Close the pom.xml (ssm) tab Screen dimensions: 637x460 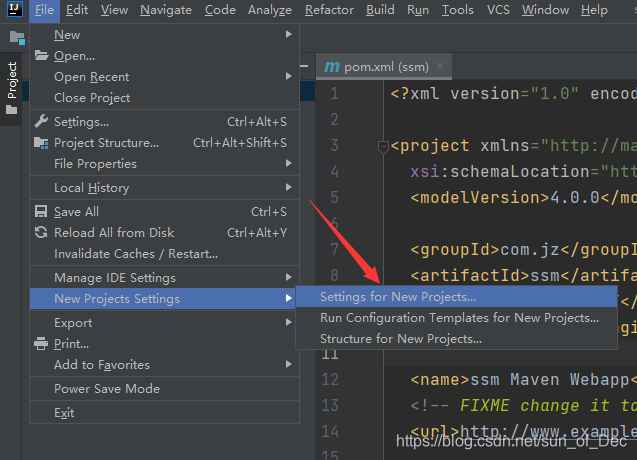coord(440,66)
